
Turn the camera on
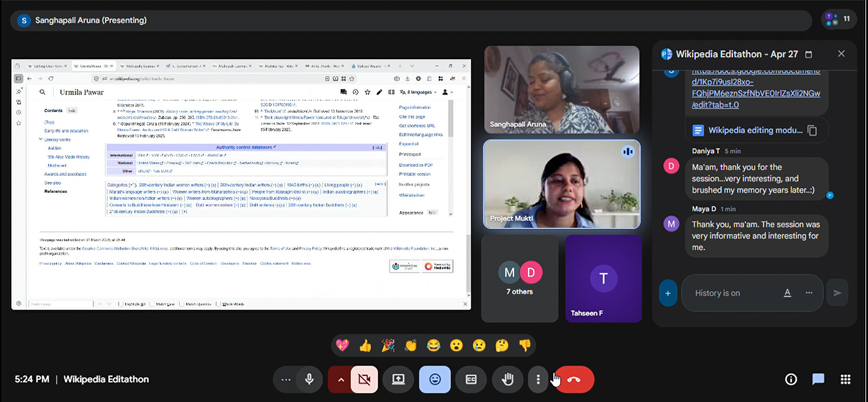(x=364, y=380)
